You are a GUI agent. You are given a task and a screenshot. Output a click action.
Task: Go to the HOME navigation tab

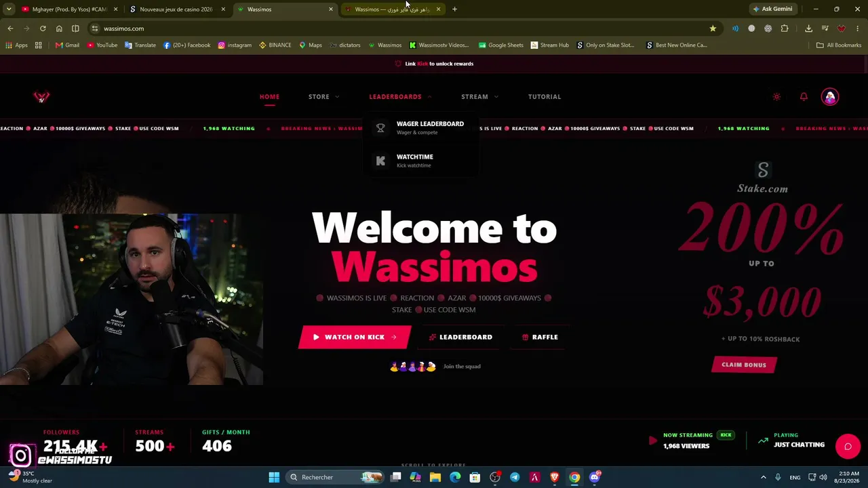(x=269, y=97)
